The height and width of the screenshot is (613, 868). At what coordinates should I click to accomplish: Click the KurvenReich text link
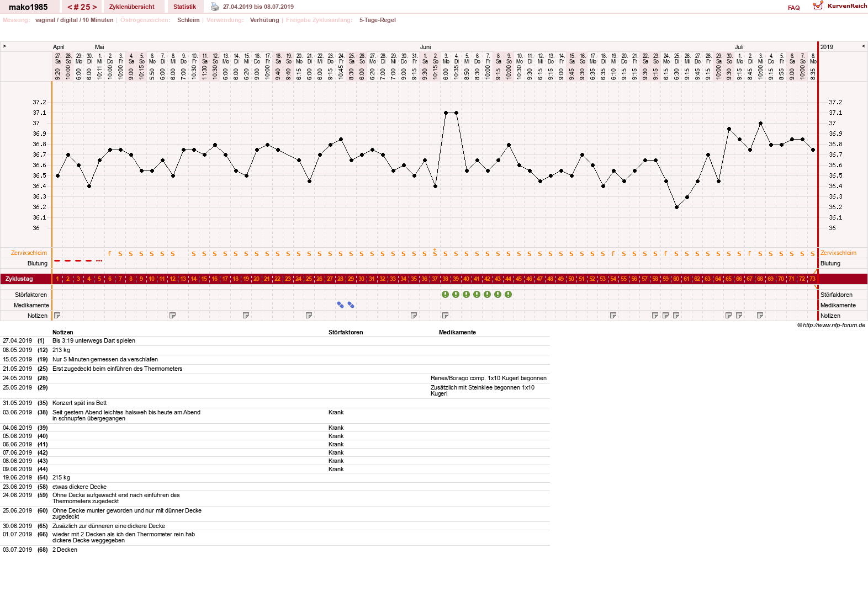point(848,6)
